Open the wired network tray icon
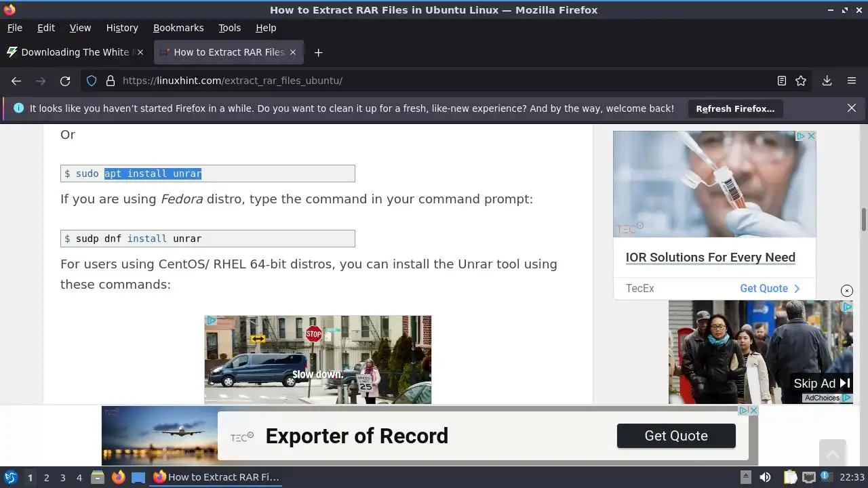 click(808, 477)
